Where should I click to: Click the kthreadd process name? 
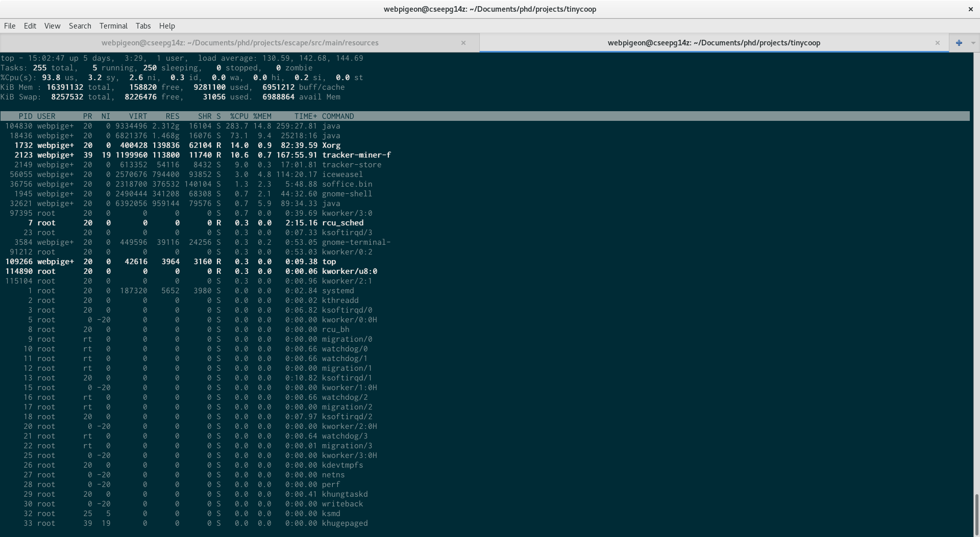tap(340, 300)
